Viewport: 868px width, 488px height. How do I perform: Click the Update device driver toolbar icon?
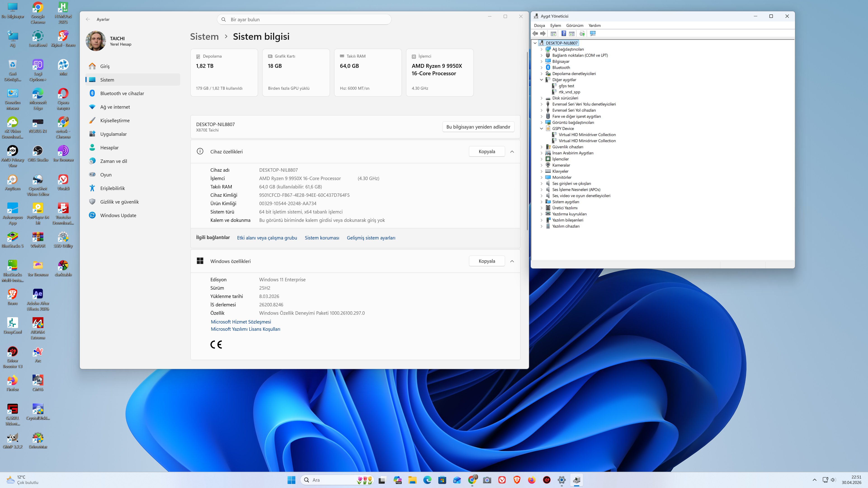pyautogui.click(x=582, y=33)
